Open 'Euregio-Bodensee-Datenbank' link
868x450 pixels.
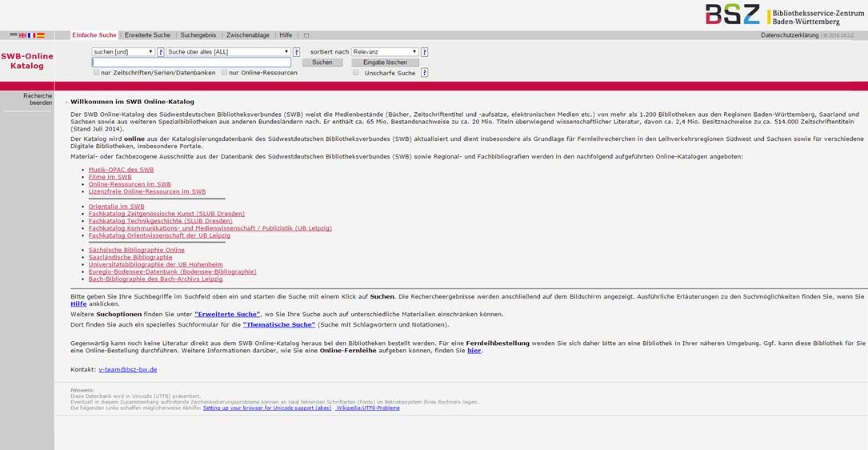(172, 271)
